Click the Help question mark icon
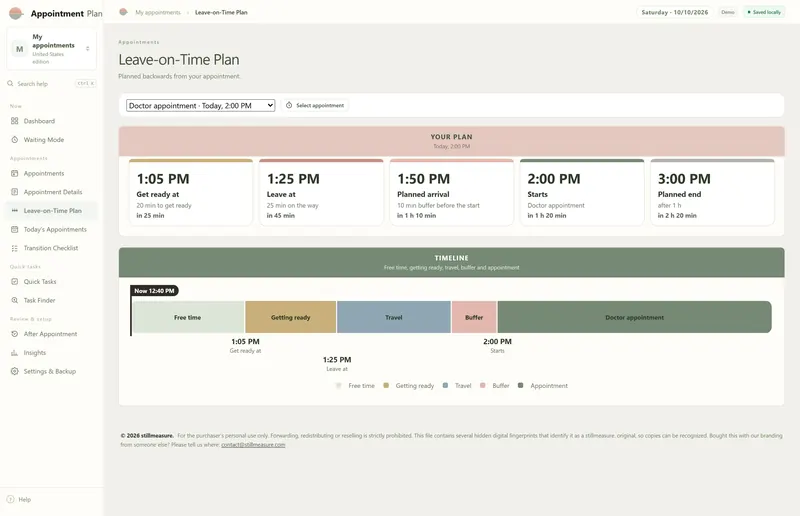 coord(10,499)
